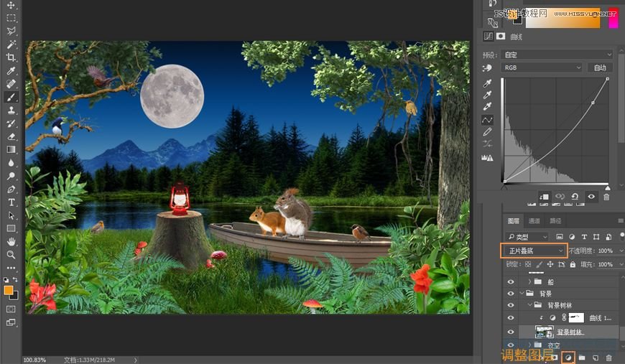This screenshot has height=364, width=625.
Task: Click create new adjustment layer icon
Action: [568, 357]
